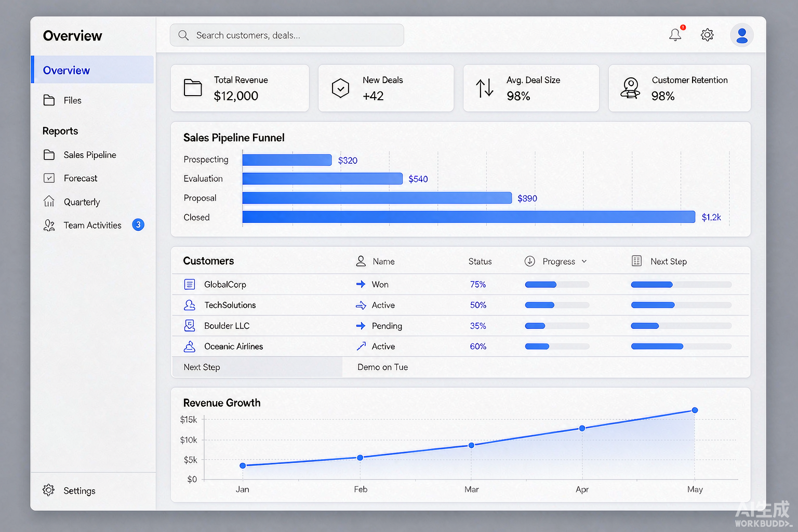798x532 pixels.
Task: Click the May data point on Revenue Growth
Action: (x=695, y=410)
